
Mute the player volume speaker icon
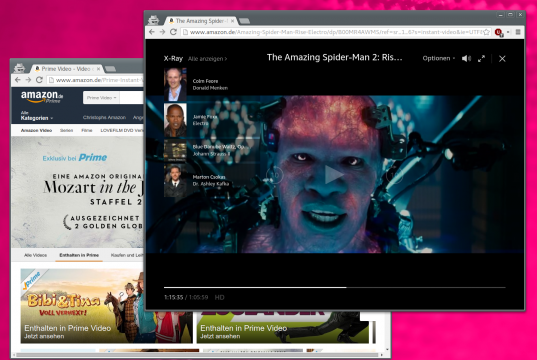[x=466, y=59]
